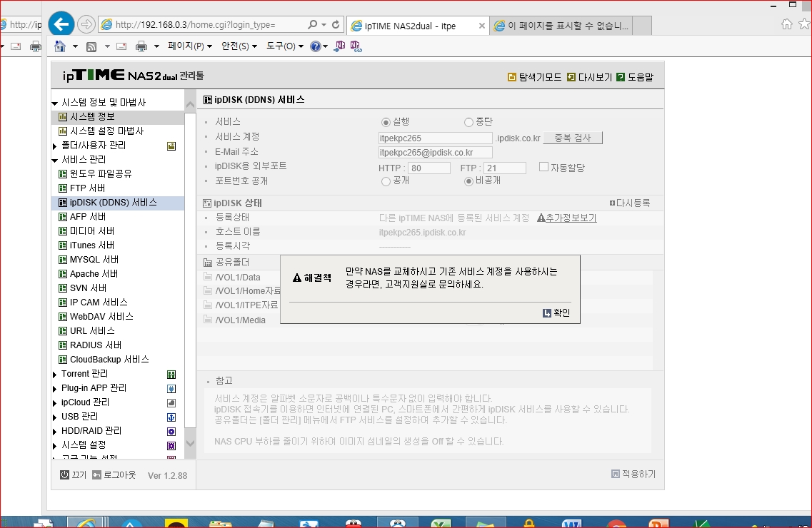812x528 pixels.
Task: Collapse the 서비스 관리 tree section
Action: click(54, 161)
